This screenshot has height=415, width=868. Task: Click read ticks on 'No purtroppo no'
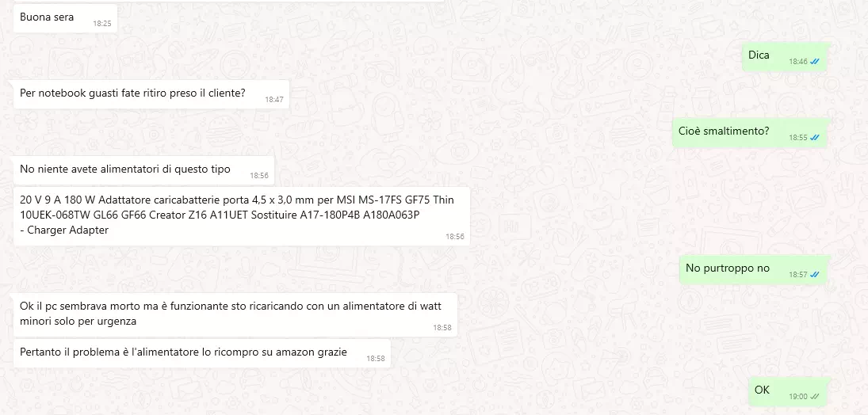click(x=814, y=275)
